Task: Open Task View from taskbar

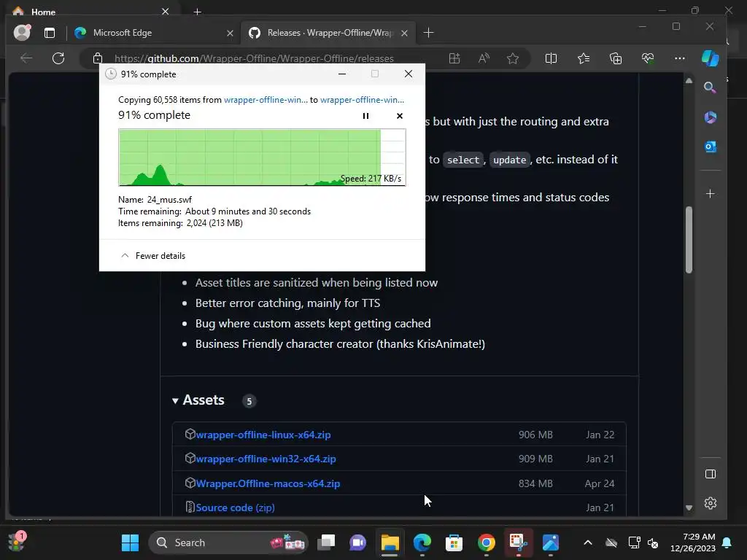Action: [x=326, y=542]
